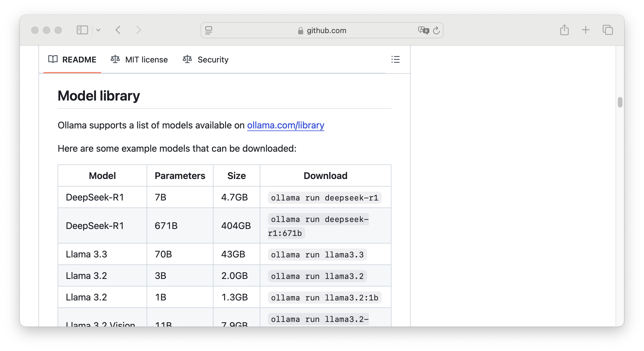Viewport: 644px width, 351px height.
Task: Click the book icon next to README
Action: pyautogui.click(x=53, y=59)
